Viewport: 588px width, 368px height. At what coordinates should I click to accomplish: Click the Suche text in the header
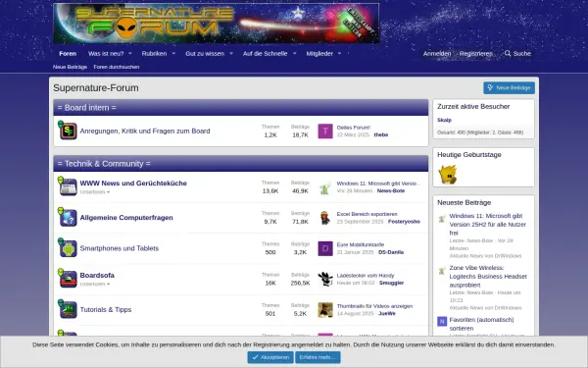point(522,54)
